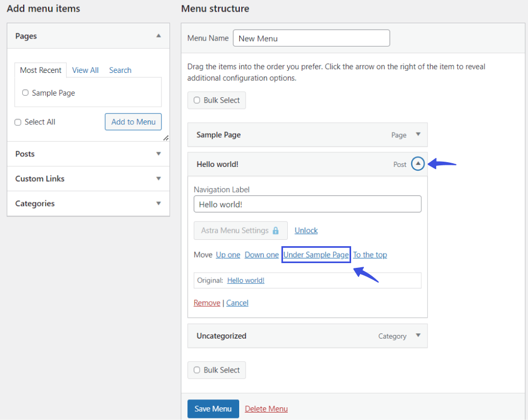Click the Add menu items heading
The width and height of the screenshot is (528, 420).
point(43,8)
